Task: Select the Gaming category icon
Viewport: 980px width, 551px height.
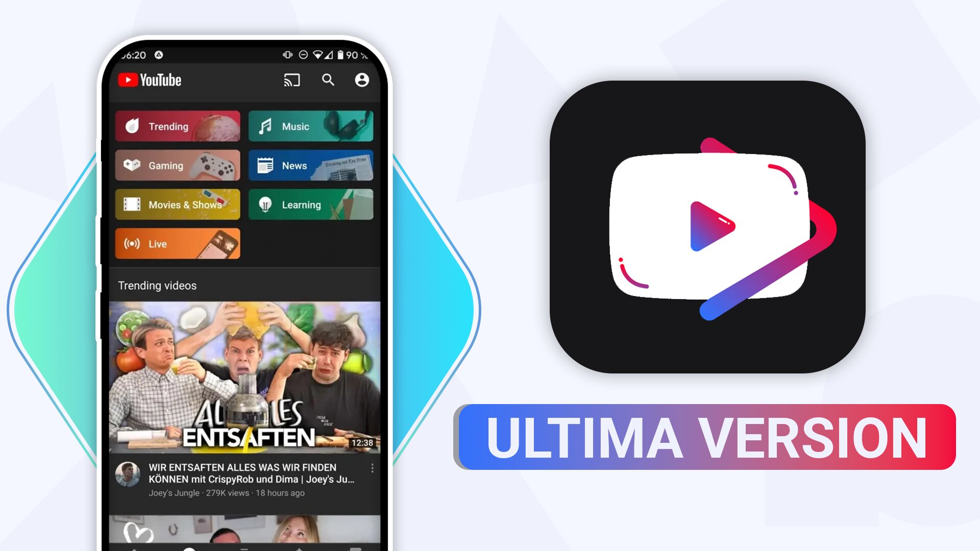Action: [x=134, y=165]
